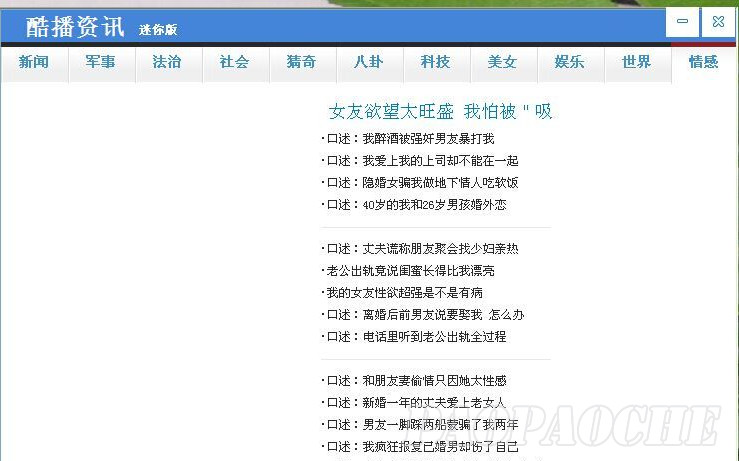Close the 酷播资讯 mini window
The width and height of the screenshot is (739, 461).
[x=718, y=22]
